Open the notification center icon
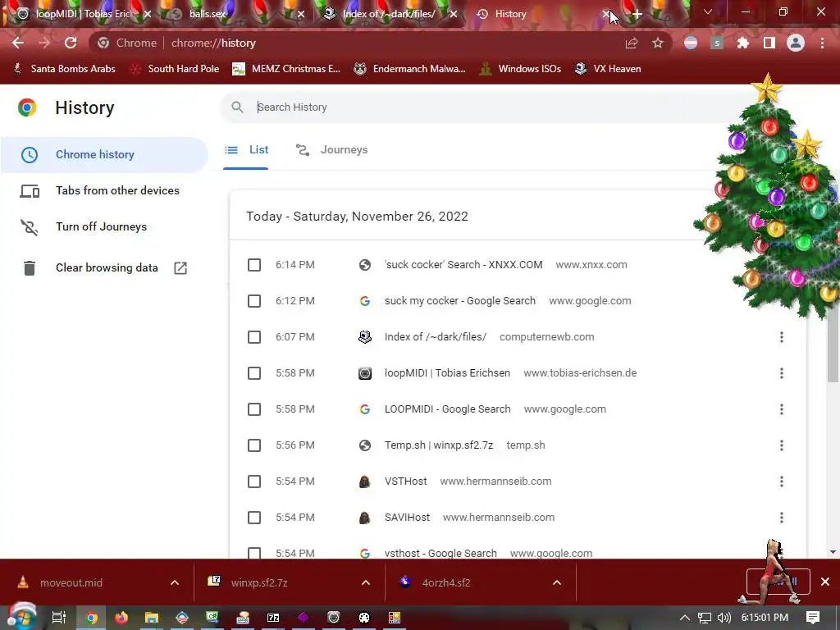Image resolution: width=840 pixels, height=630 pixels. coord(813,618)
